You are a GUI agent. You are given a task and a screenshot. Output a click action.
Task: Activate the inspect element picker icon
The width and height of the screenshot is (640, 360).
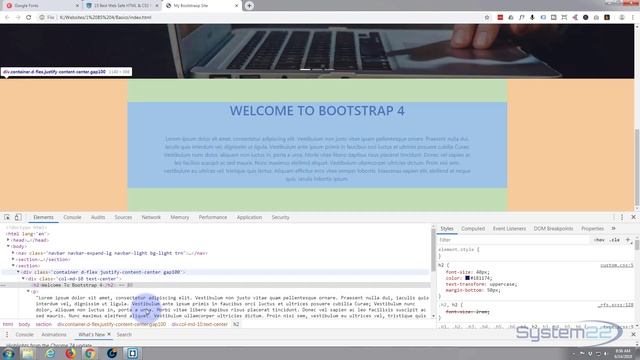point(7,217)
